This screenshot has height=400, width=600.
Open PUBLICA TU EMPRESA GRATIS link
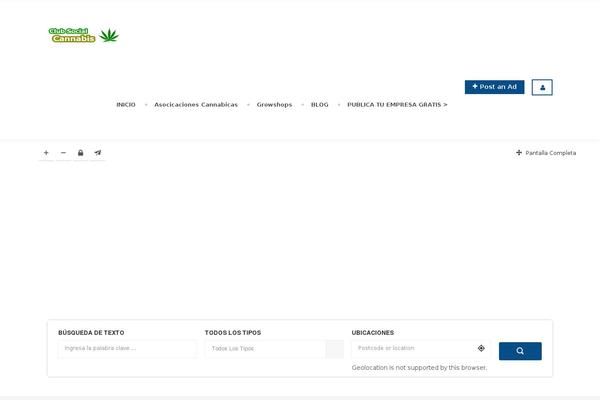click(x=397, y=104)
